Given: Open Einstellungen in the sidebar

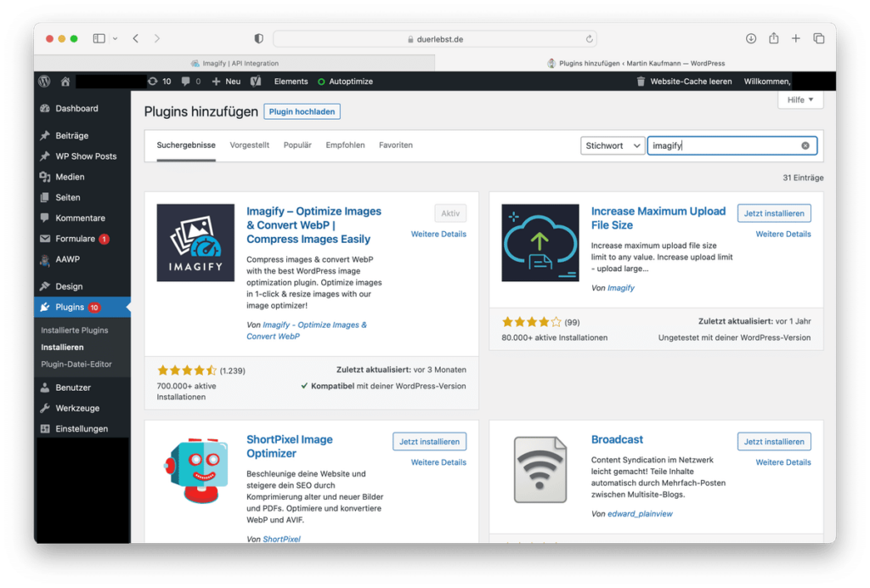Looking at the screenshot, I should pos(82,428).
